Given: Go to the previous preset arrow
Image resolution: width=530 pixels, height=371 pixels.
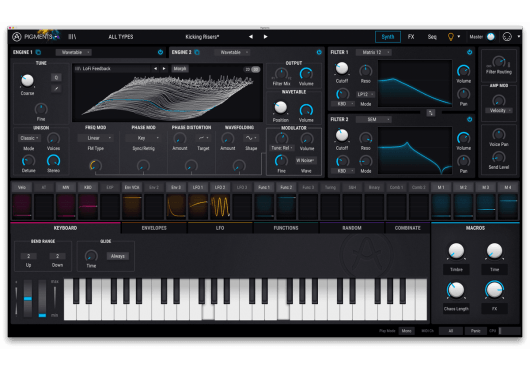Looking at the screenshot, I should [x=251, y=36].
